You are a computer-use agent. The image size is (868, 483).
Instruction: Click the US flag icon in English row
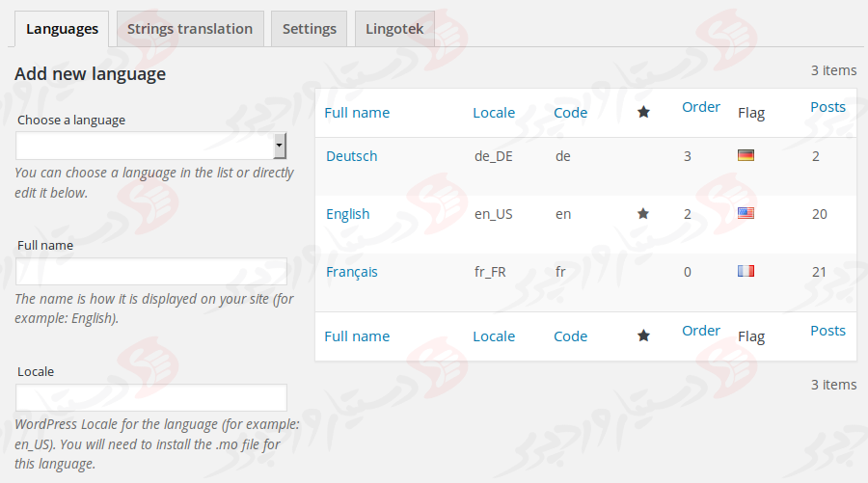pos(746,213)
